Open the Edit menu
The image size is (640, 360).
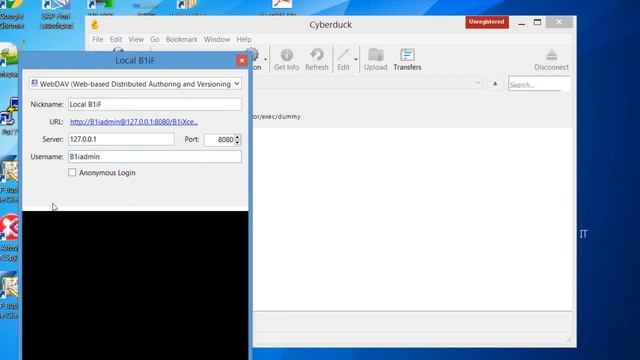click(116, 39)
